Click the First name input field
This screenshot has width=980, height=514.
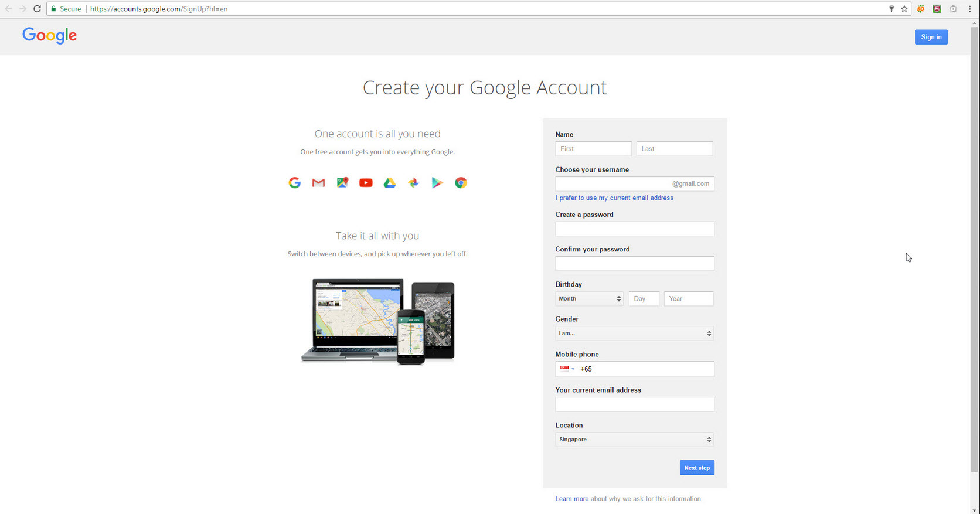coord(593,149)
